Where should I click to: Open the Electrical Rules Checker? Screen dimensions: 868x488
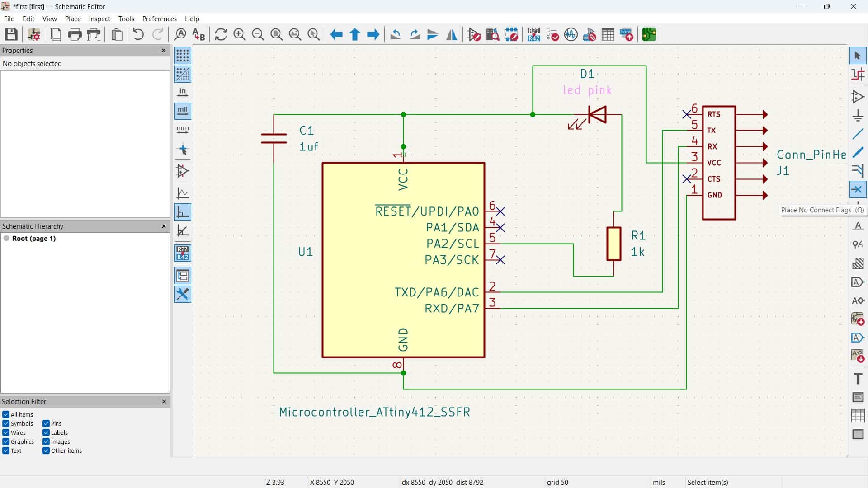(552, 34)
